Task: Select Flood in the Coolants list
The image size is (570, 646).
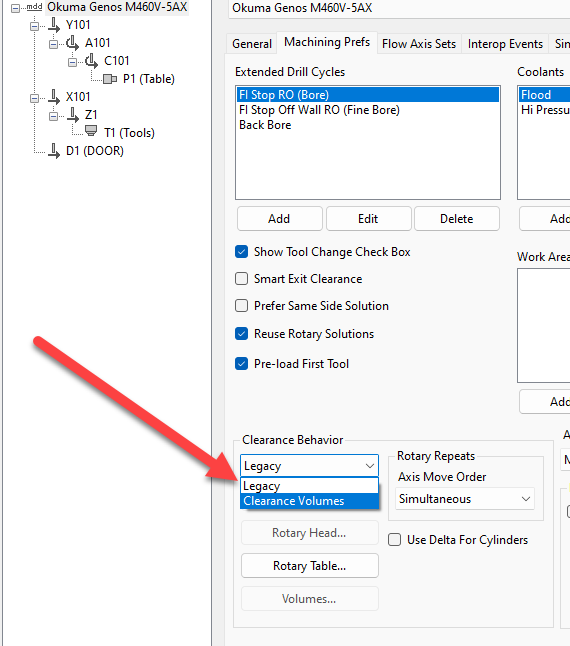Action: point(544,95)
